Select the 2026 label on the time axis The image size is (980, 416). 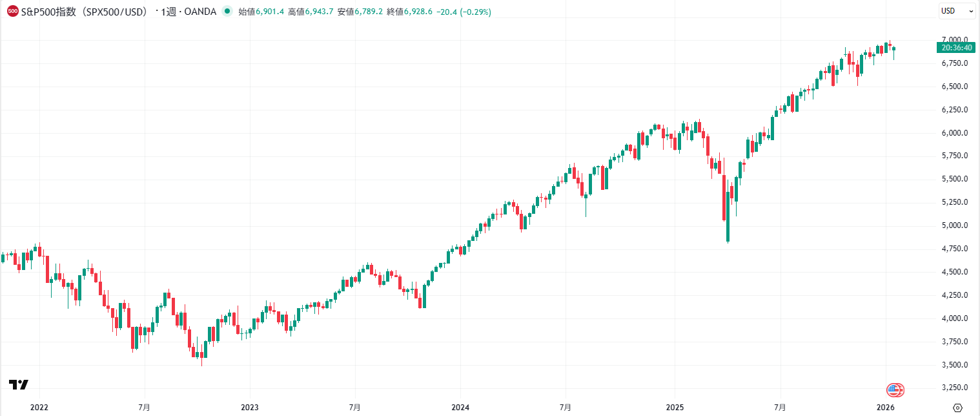pyautogui.click(x=885, y=408)
